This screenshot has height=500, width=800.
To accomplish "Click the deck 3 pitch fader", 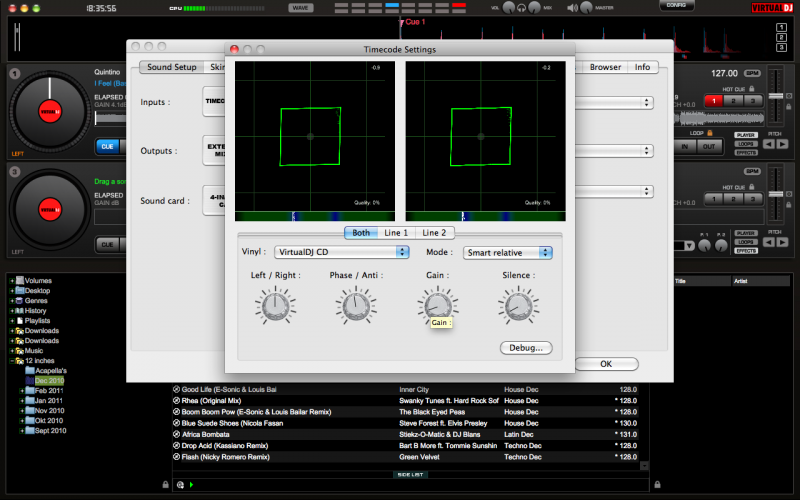I will pyautogui.click(x=776, y=194).
